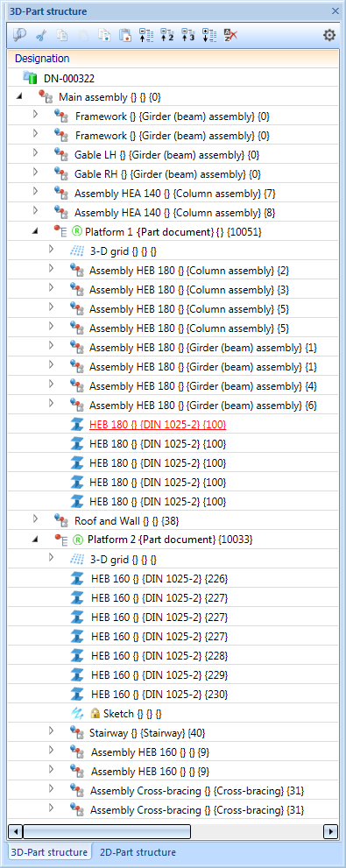Close the 3D-Part structure panel
346x868 pixels.
335,11
